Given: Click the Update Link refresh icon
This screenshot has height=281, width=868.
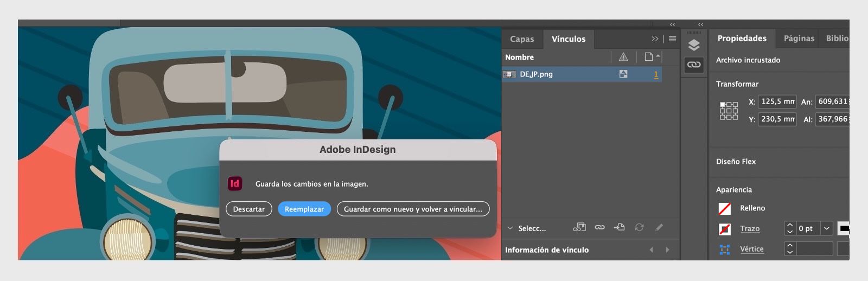Looking at the screenshot, I should coord(639,228).
